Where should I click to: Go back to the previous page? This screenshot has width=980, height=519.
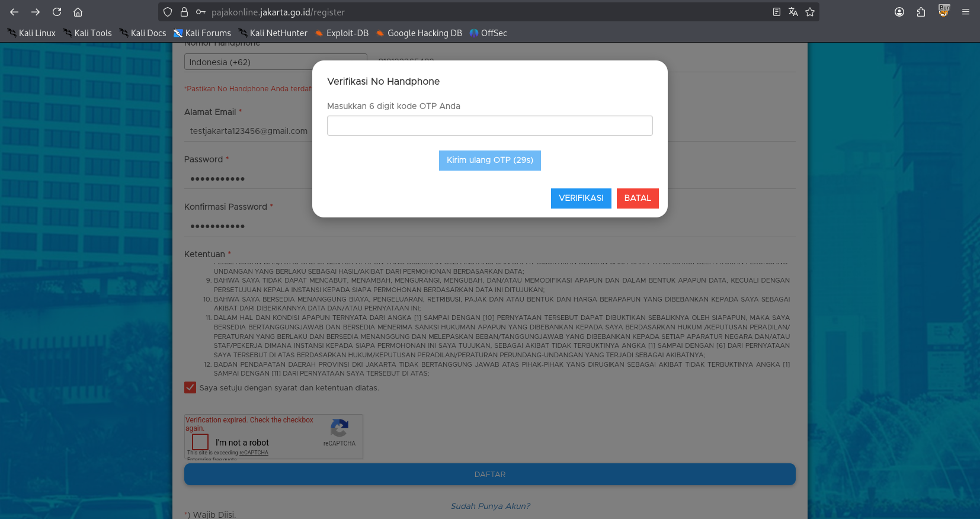pos(14,12)
